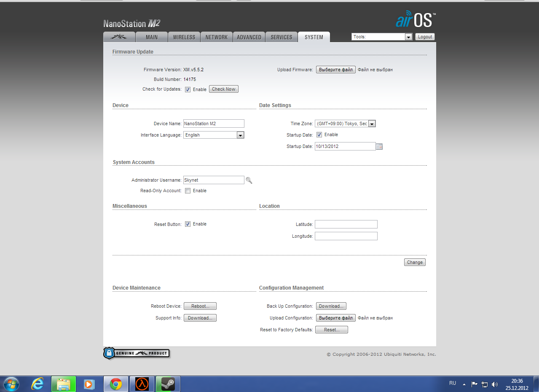Click the Check Now button
Viewport: 539px width, 392px height.
coord(224,89)
